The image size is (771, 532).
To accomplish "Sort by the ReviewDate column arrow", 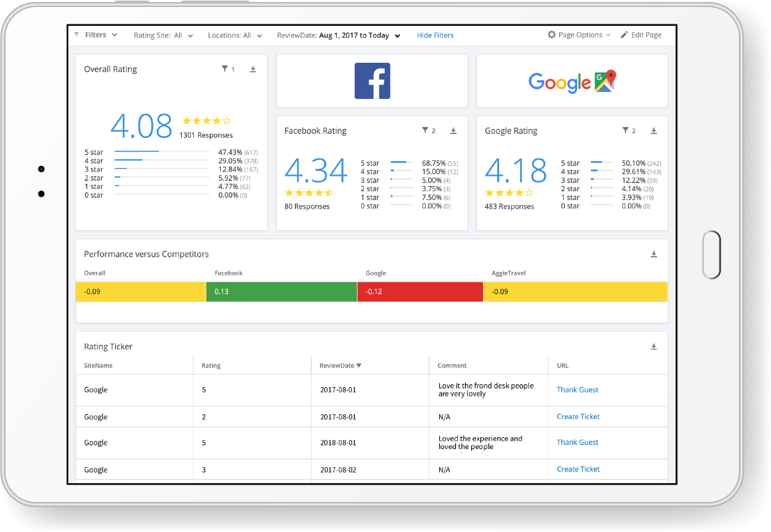I will point(359,365).
